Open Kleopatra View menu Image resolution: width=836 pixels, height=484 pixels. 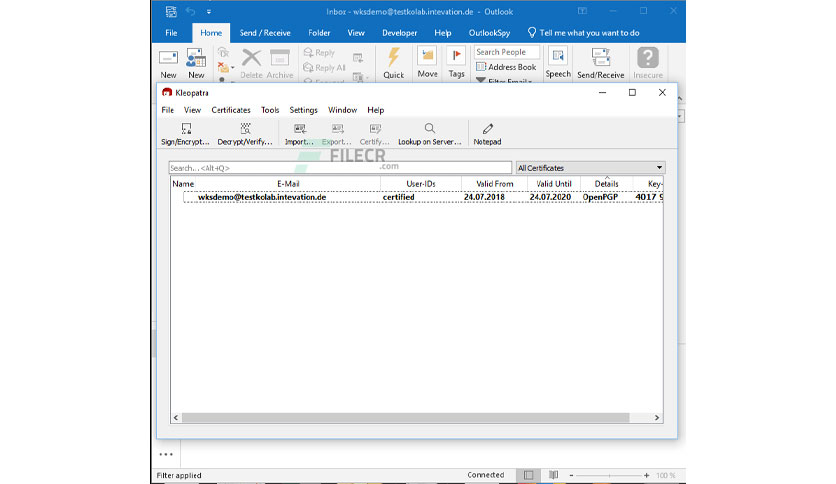click(x=192, y=110)
